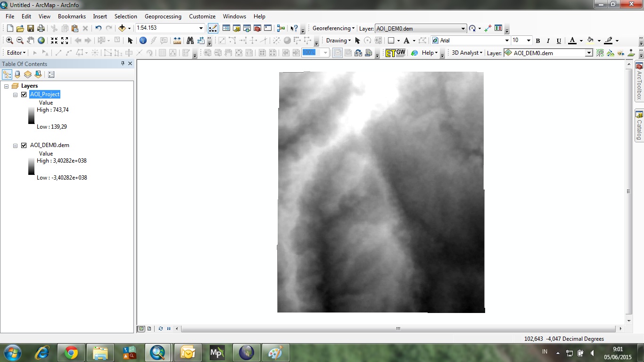Open the 3D Analyst menu button
The width and height of the screenshot is (644, 362).
point(467,53)
